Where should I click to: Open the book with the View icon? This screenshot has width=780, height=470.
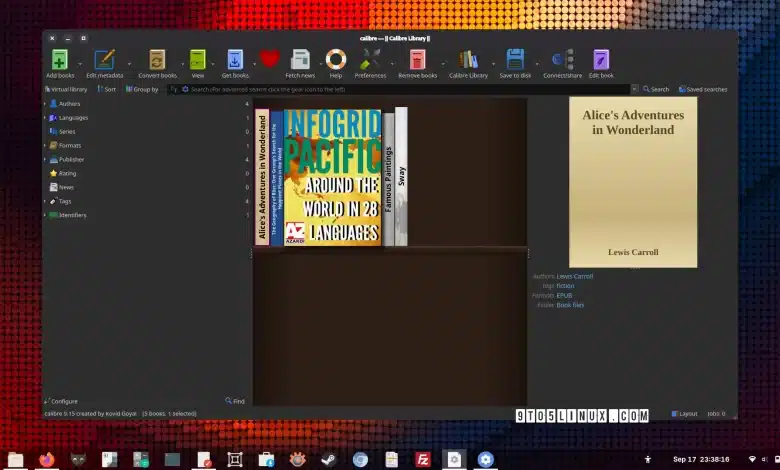coord(197,60)
